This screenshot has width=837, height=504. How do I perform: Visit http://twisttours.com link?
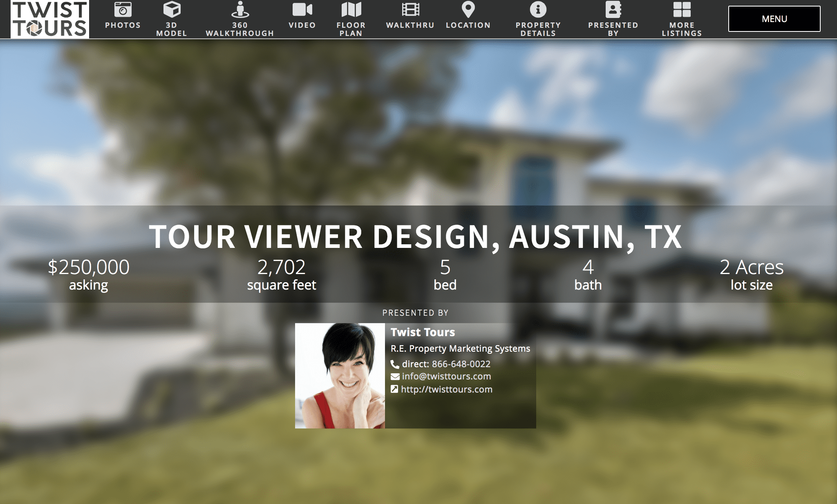click(x=446, y=389)
